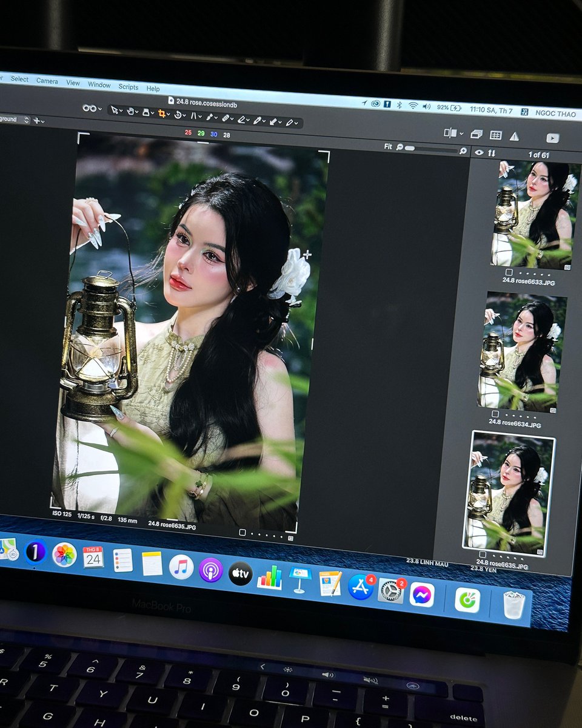Viewport: 582px width, 728px height.
Task: Click rating dots under rose6634.JPG thumbnail
Action: point(521,416)
